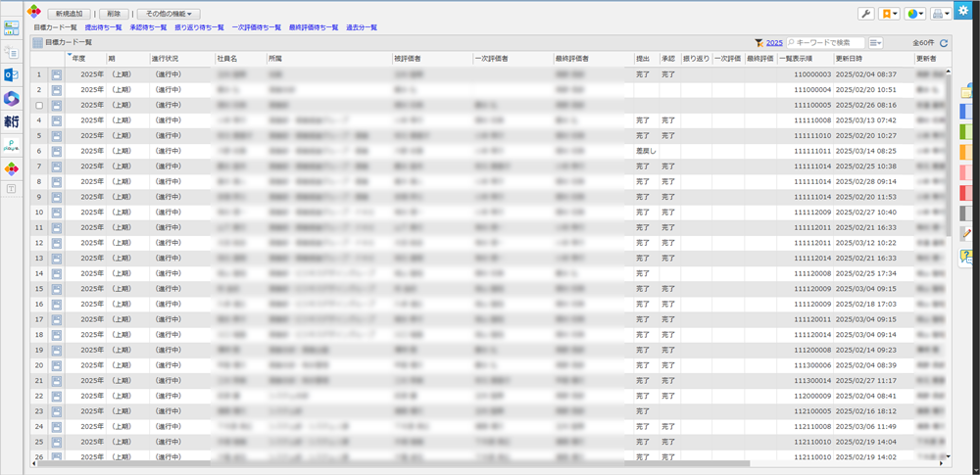Image resolution: width=980 pixels, height=475 pixels.
Task: Refresh the list with the reload icon
Action: point(944,43)
